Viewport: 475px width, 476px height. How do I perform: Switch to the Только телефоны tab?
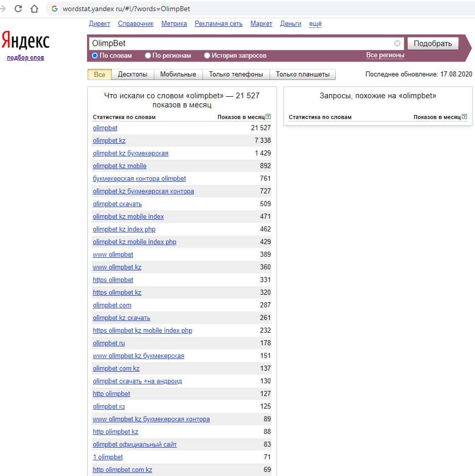point(236,74)
